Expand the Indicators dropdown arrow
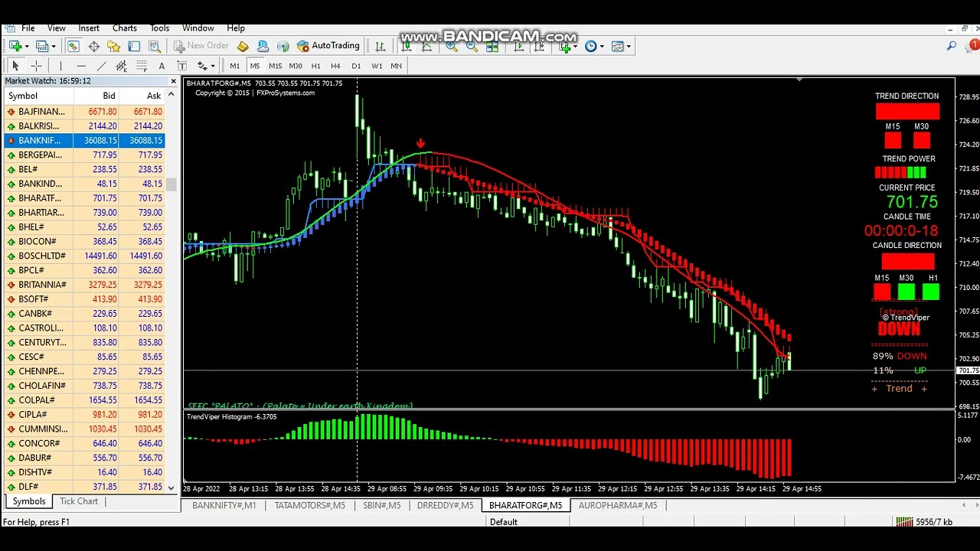Image resolution: width=980 pixels, height=551 pixels. tap(576, 47)
